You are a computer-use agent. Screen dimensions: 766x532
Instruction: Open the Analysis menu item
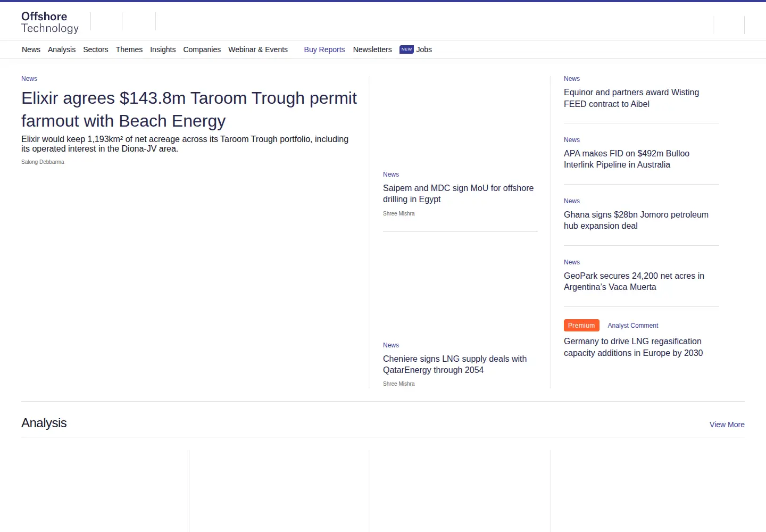click(62, 49)
